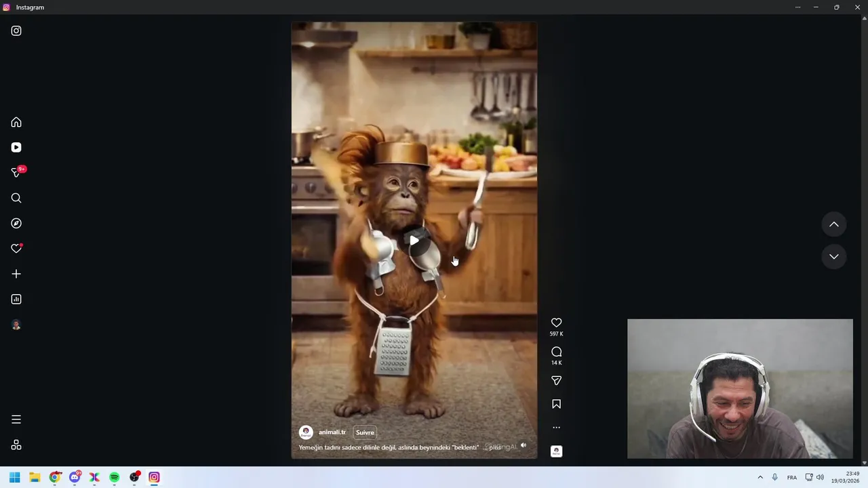
Task: Open Messages with the 9+ badge
Action: (18, 172)
